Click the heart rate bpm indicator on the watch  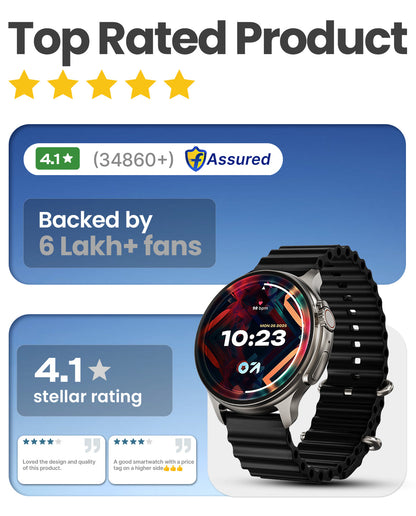(x=260, y=306)
